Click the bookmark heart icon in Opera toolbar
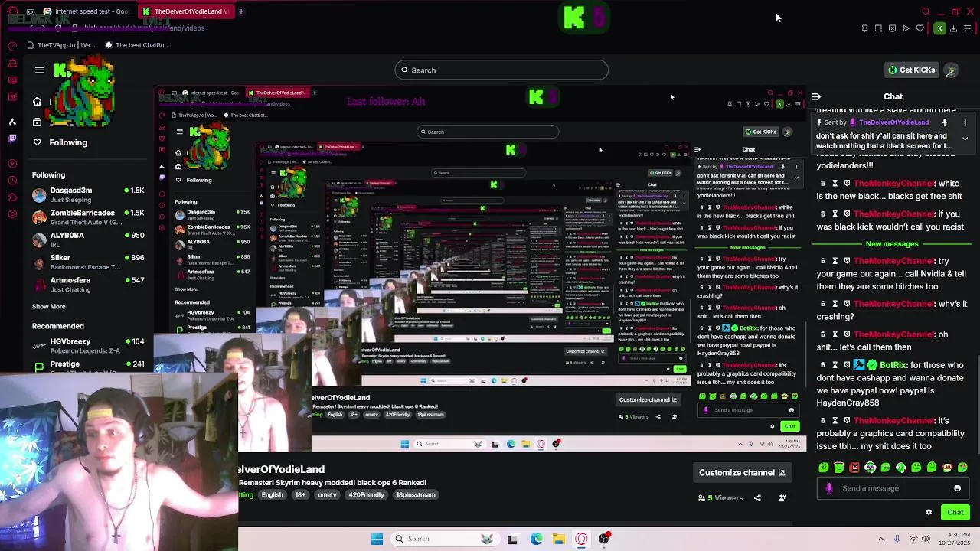The height and width of the screenshot is (551, 980). 920,28
